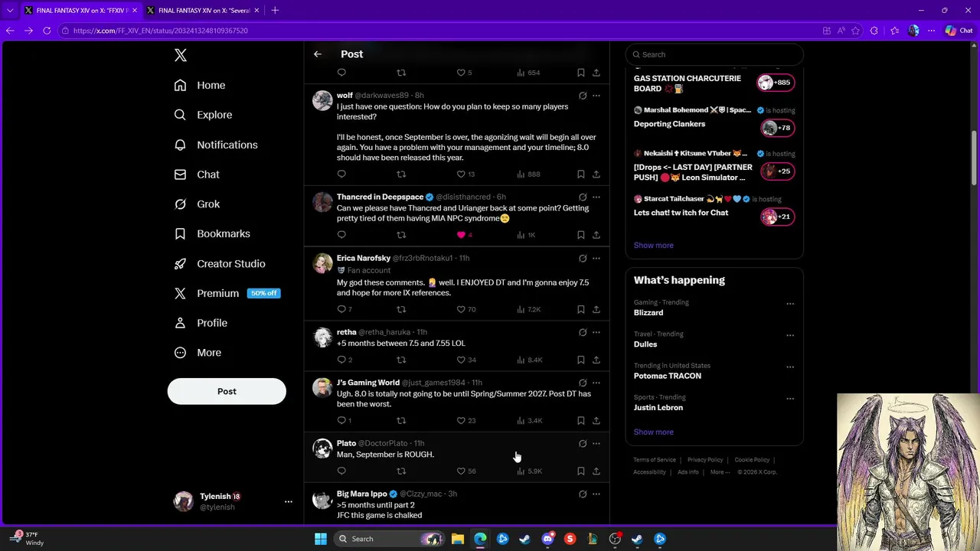
Task: Like Plato's reply with 56 likes
Action: pyautogui.click(x=465, y=471)
